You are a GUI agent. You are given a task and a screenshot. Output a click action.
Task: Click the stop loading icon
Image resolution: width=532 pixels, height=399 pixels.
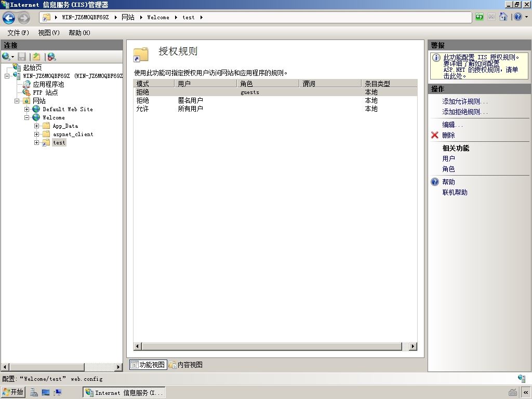click(x=491, y=17)
